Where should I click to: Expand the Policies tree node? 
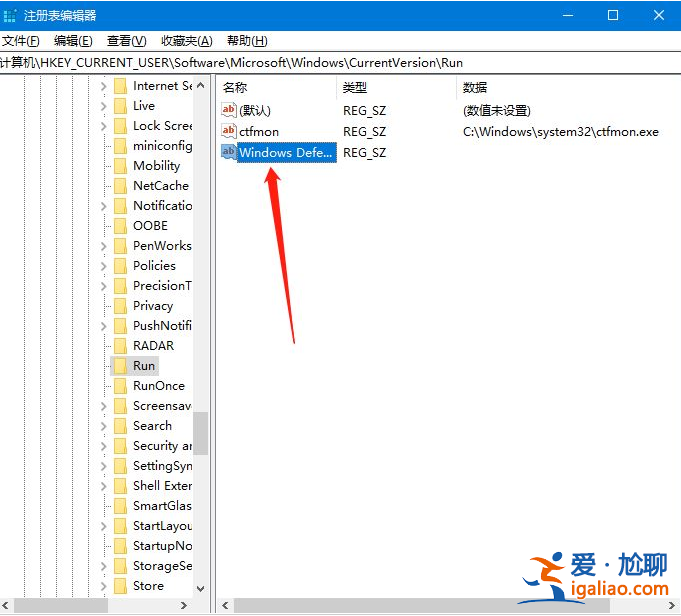(103, 266)
